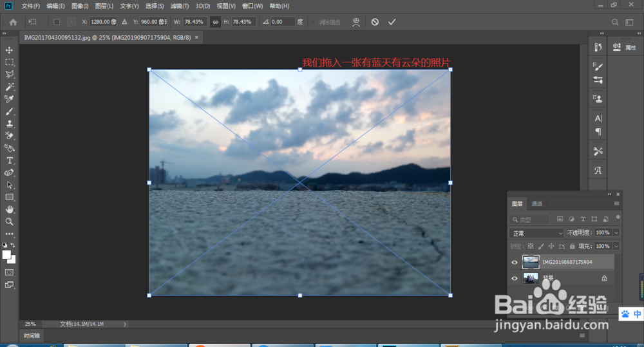Select the Brush tool
Viewport: 644px width, 347px height.
[9, 111]
